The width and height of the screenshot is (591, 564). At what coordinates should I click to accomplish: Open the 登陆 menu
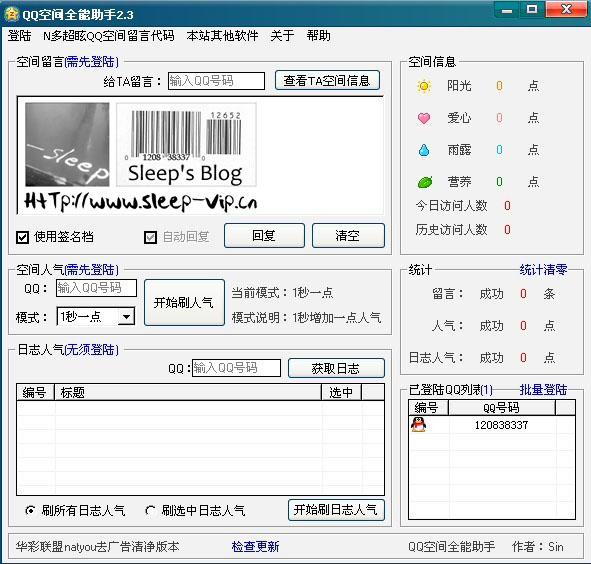point(20,36)
